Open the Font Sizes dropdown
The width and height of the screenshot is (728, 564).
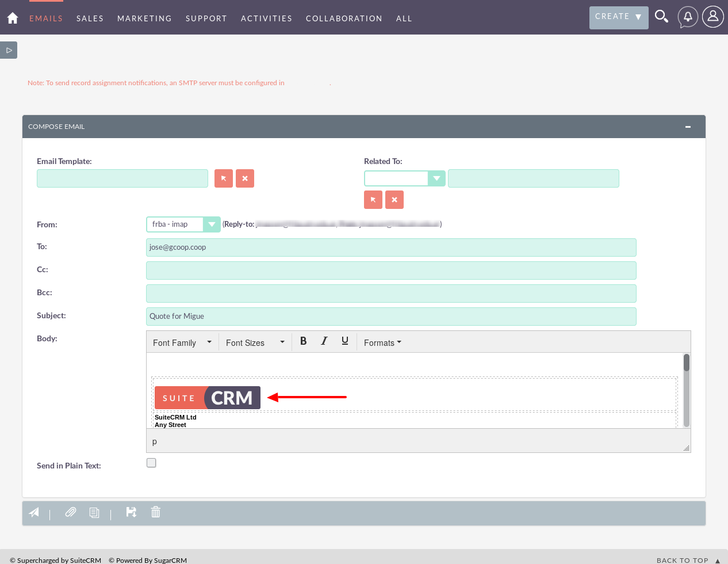pyautogui.click(x=255, y=342)
